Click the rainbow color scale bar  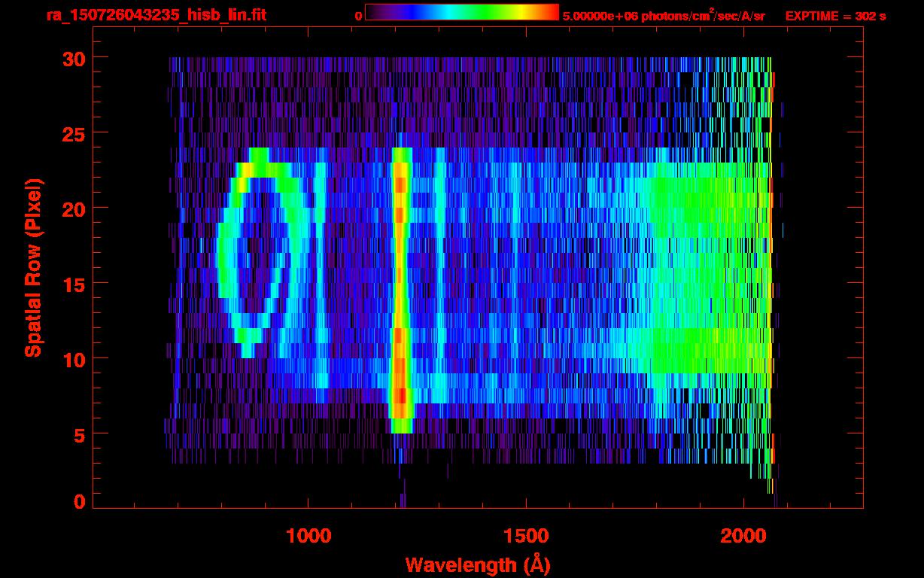click(462, 12)
